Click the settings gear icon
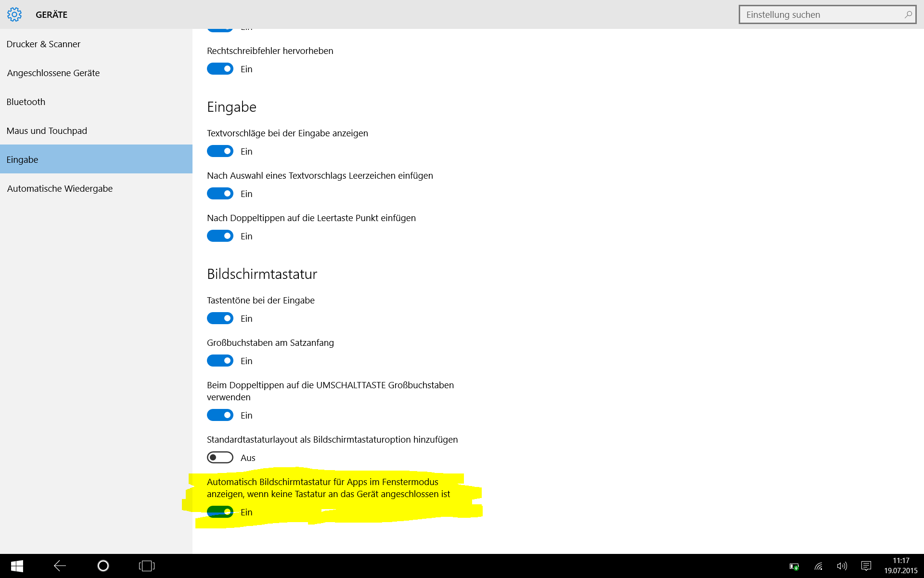The height and width of the screenshot is (578, 924). pyautogui.click(x=14, y=14)
